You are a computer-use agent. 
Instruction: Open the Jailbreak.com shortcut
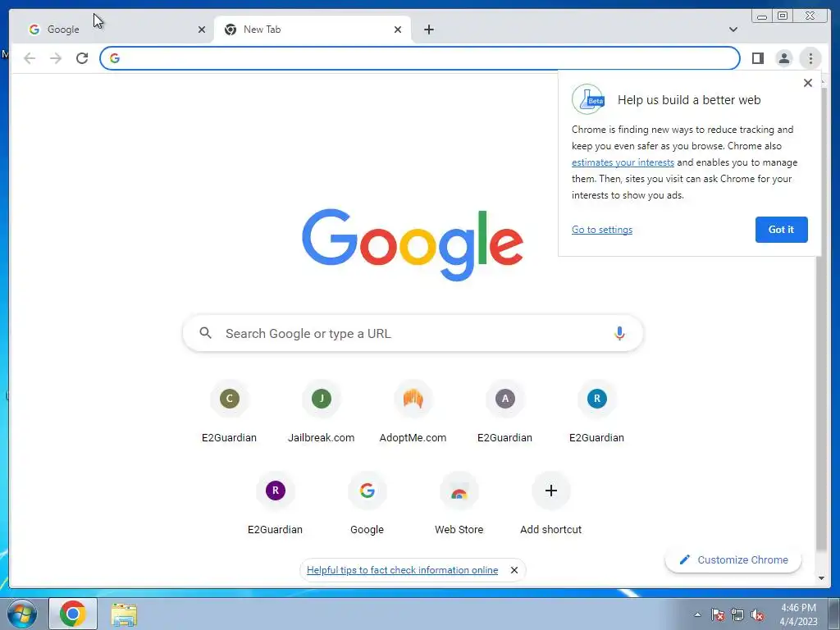pos(322,412)
